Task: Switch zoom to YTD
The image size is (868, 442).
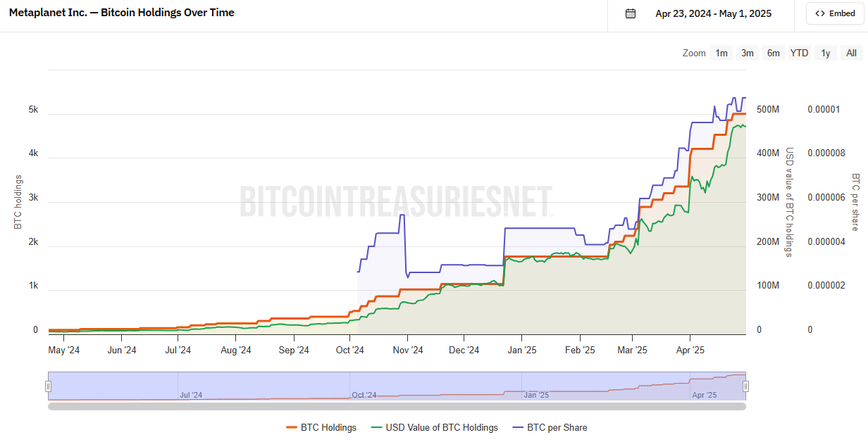Action: 799,53
